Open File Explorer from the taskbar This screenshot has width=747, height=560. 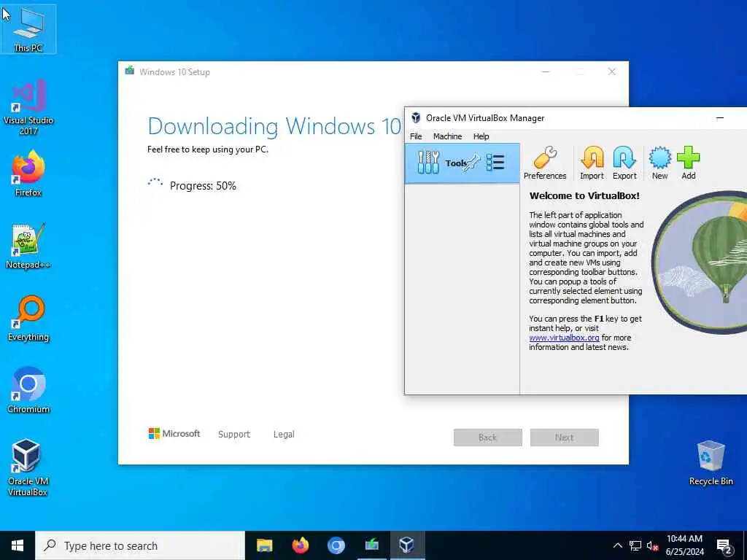264,545
